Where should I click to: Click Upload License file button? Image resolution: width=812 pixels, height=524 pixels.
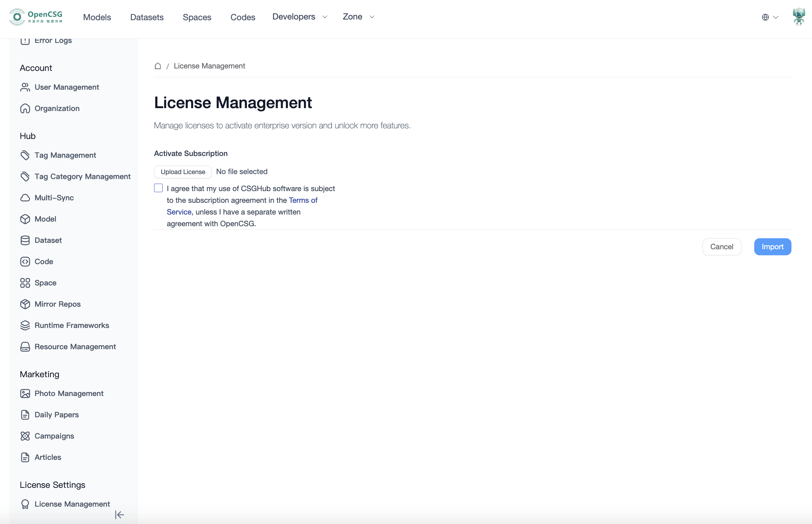[x=183, y=172]
